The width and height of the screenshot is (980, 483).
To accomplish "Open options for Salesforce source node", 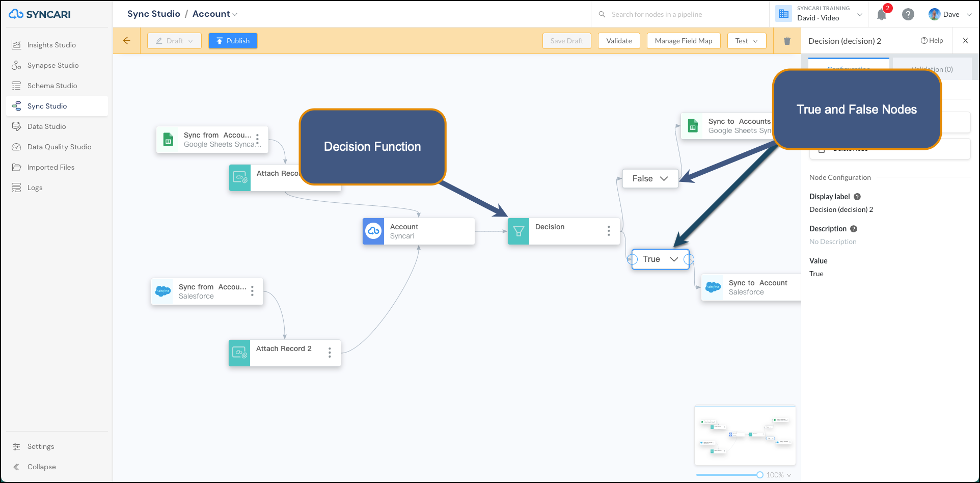I will click(252, 291).
